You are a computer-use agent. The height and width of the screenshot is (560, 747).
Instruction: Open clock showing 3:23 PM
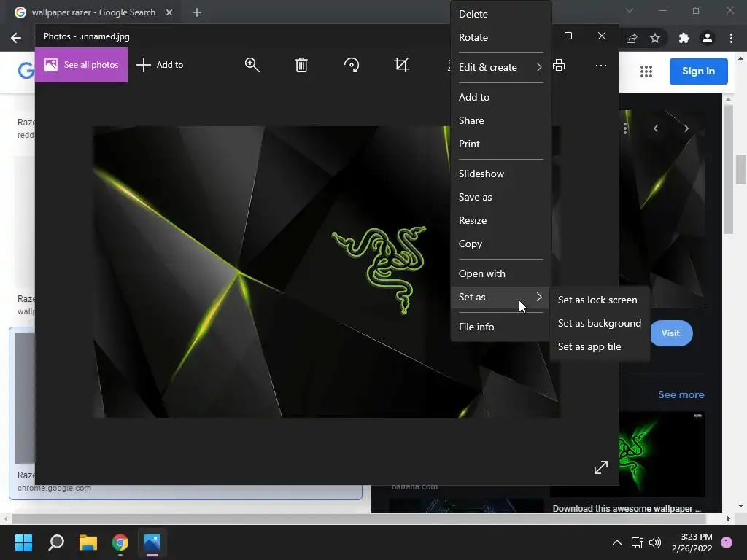tap(692, 542)
